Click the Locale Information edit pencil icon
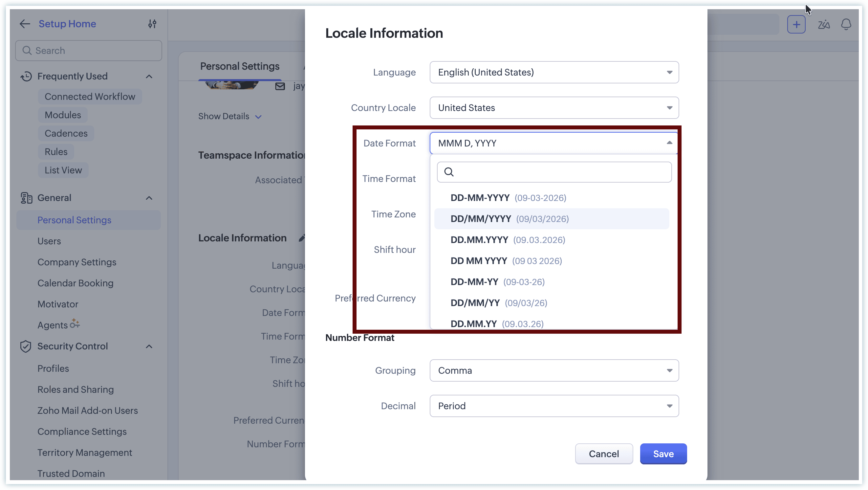The width and height of the screenshot is (868, 490). click(x=302, y=238)
